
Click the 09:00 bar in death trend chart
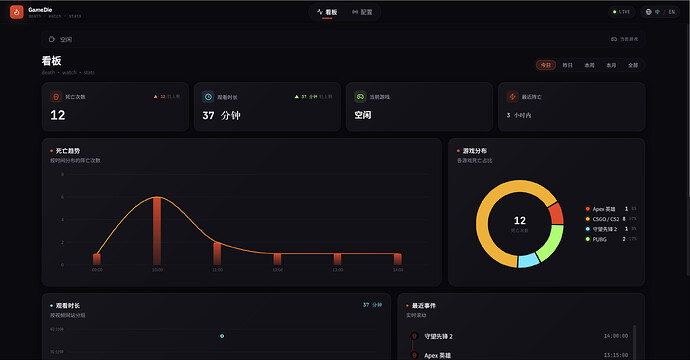pyautogui.click(x=97, y=259)
